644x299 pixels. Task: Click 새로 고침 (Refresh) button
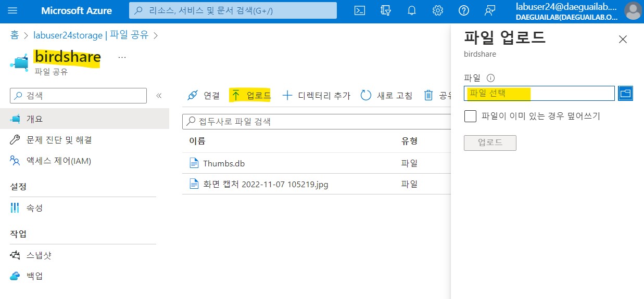(x=387, y=95)
